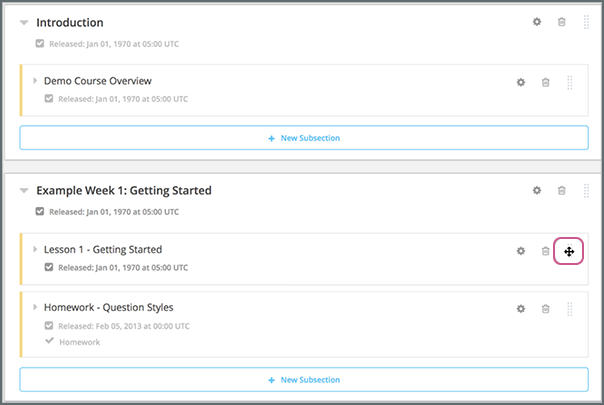Delete Lesson 1 - Getting Started subsection
Viewport: 604px width, 405px height.
click(x=545, y=251)
